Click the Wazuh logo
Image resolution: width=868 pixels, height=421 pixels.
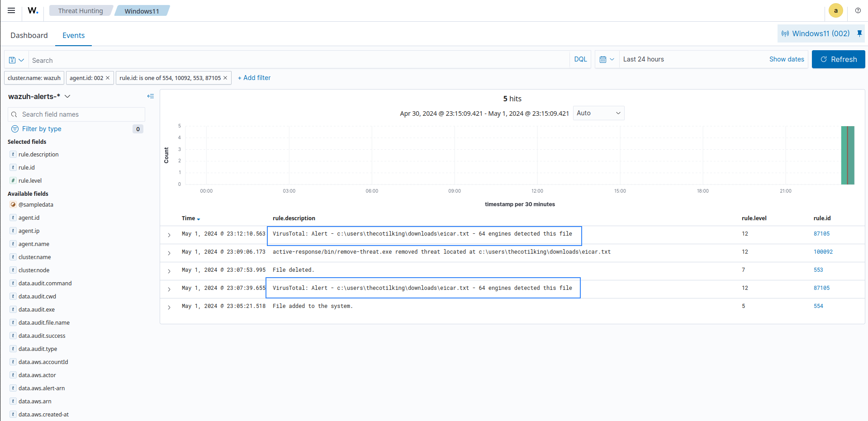point(32,10)
